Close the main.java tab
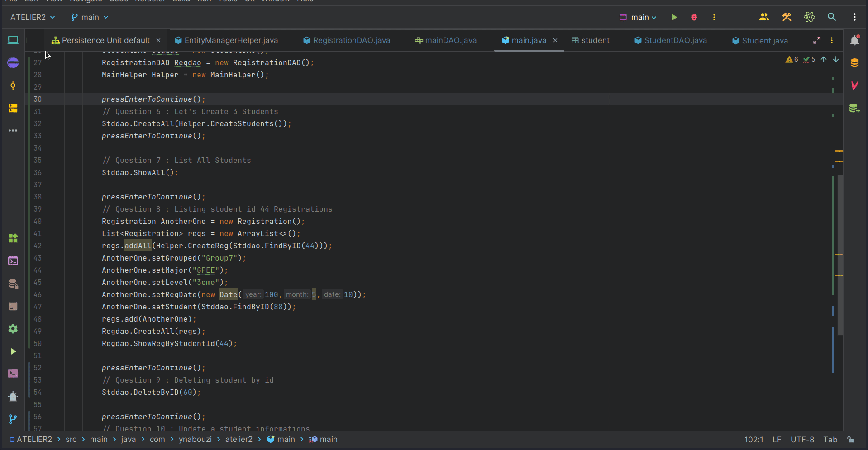 coord(555,40)
